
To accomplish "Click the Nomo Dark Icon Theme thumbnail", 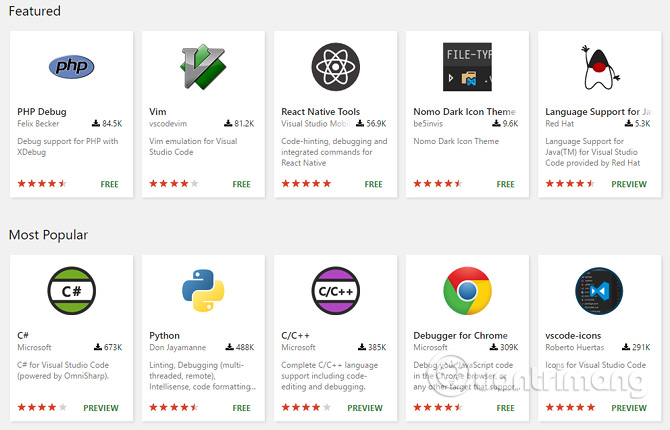I will [x=467, y=66].
